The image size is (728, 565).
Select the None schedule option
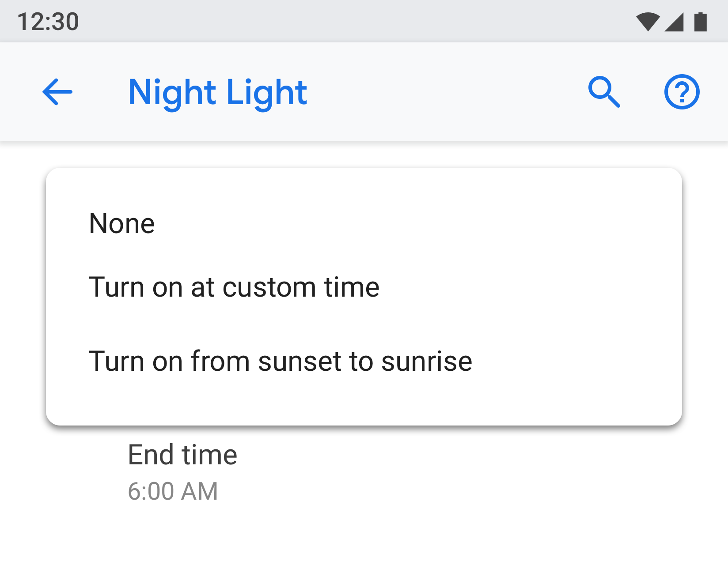click(x=122, y=223)
